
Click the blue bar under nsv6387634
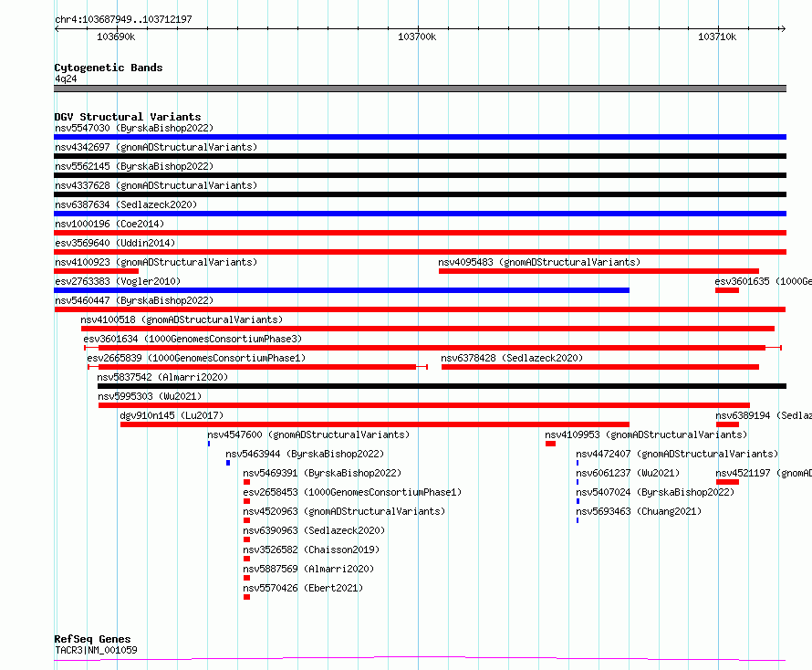click(420, 214)
